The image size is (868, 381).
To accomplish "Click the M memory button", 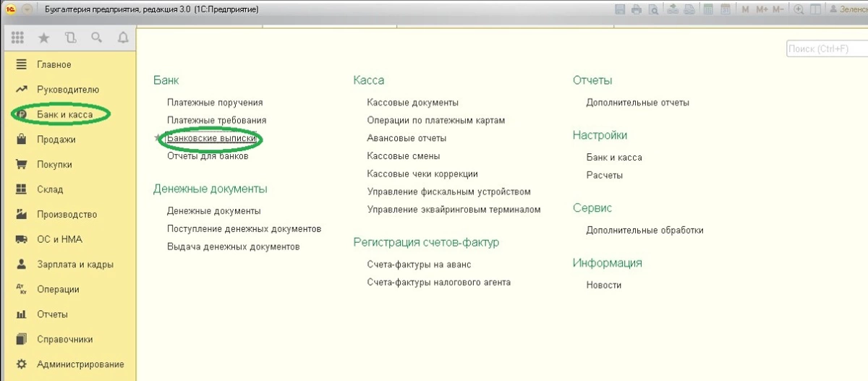I will pos(746,9).
